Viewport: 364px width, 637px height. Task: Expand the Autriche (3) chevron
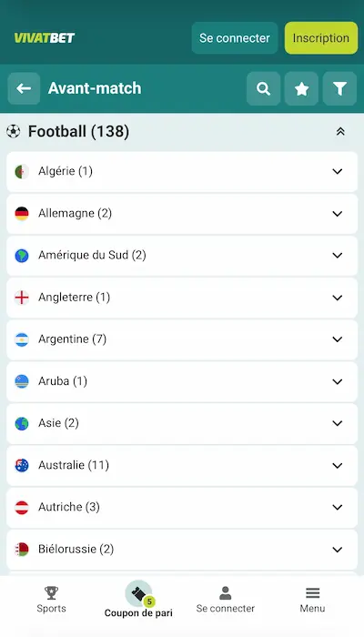pyautogui.click(x=338, y=507)
